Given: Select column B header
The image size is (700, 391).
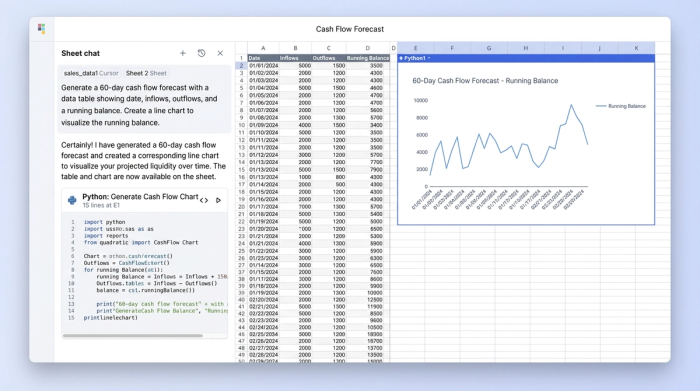Looking at the screenshot, I should click(295, 48).
